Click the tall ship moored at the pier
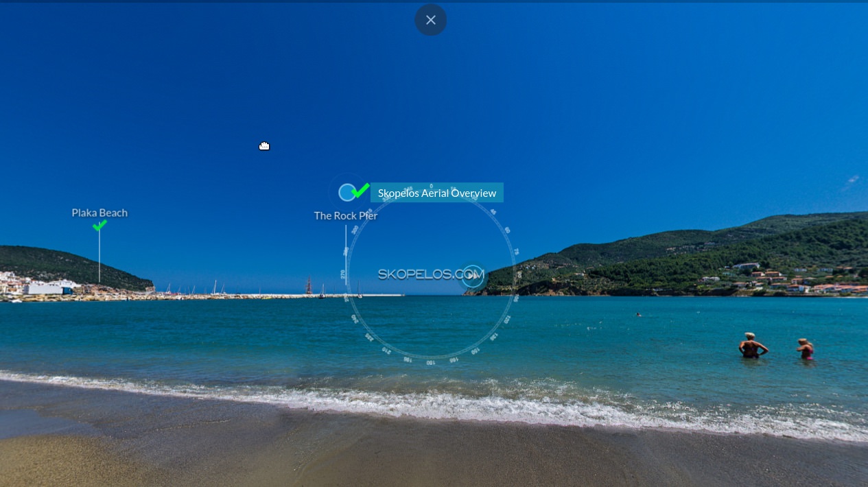868x487 pixels. 309,287
